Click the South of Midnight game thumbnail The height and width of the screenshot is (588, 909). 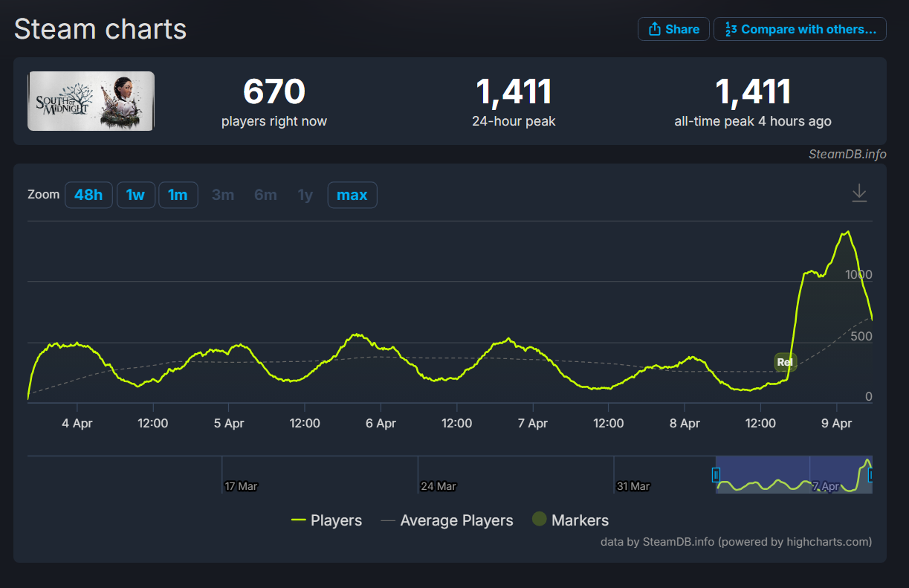[91, 101]
